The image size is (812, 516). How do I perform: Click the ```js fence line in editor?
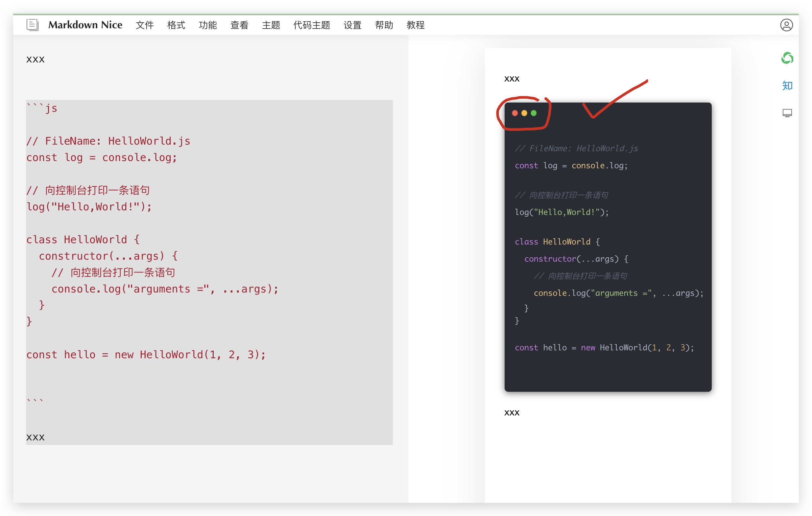point(42,108)
